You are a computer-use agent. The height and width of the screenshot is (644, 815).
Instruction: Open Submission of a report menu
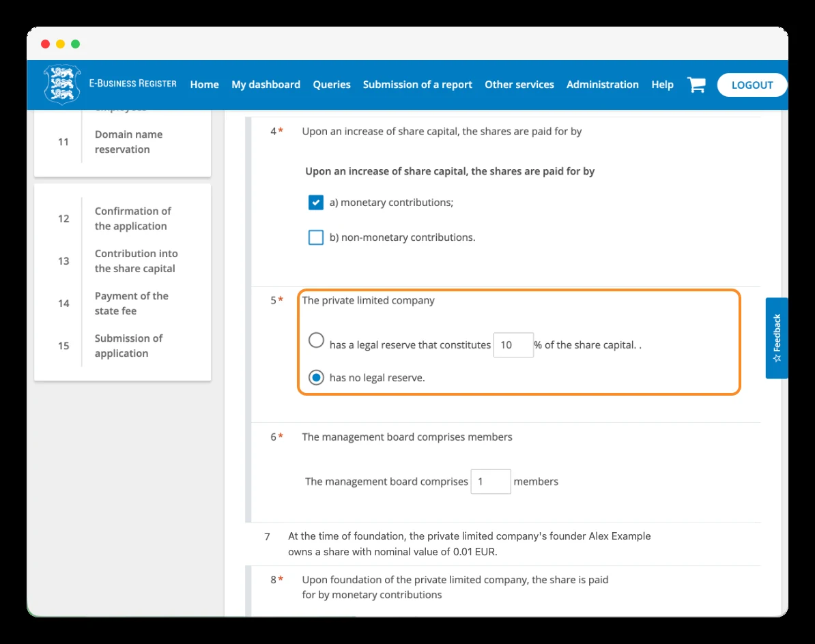tap(417, 85)
